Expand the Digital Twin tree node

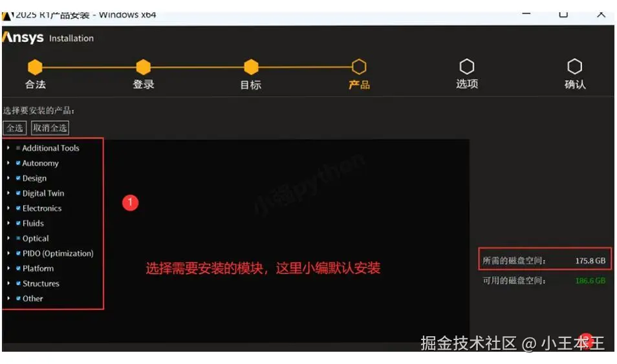tap(8, 193)
